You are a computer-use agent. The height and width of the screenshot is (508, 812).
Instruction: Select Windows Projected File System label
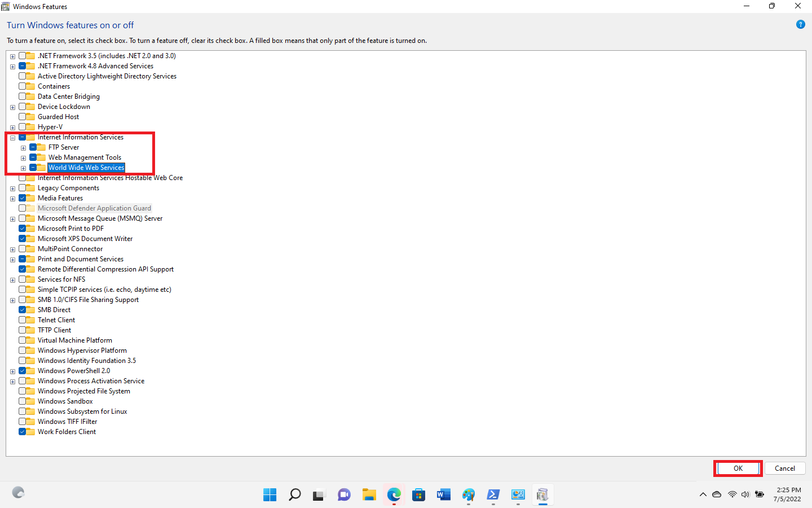[84, 391]
